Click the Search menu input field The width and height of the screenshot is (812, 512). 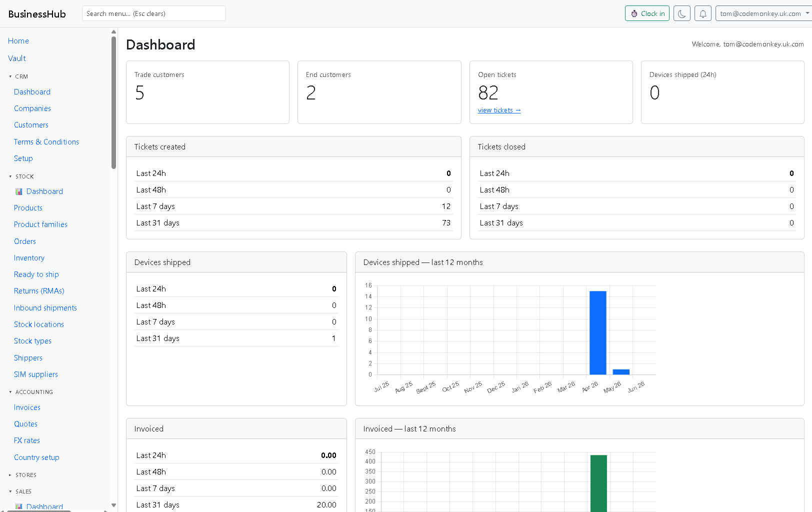[154, 13]
